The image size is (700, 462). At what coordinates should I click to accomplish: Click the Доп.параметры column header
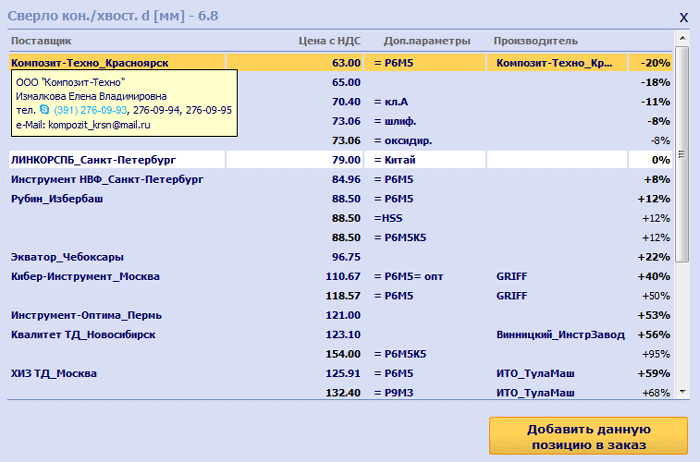tap(427, 41)
